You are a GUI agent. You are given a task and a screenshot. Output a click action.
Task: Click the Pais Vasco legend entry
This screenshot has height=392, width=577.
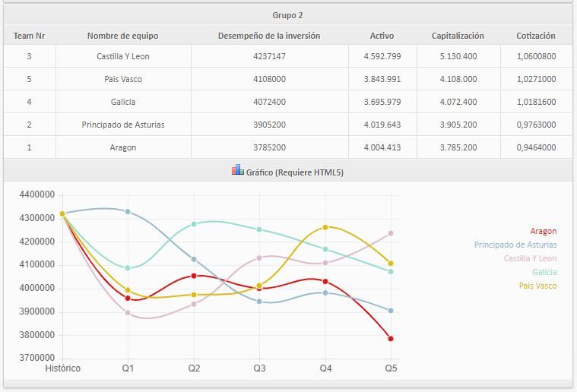538,286
